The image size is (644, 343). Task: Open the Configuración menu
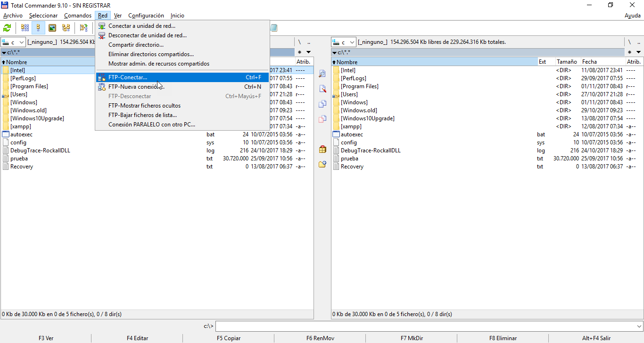(x=146, y=16)
